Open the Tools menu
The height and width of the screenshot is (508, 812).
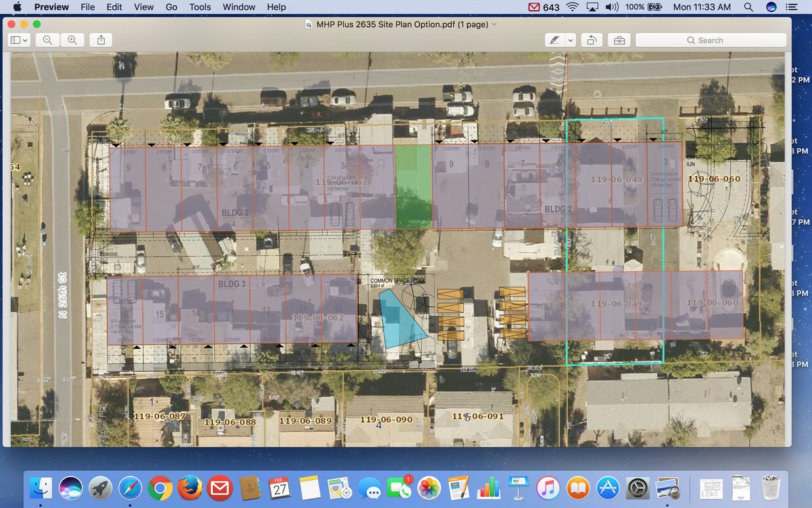[x=200, y=7]
